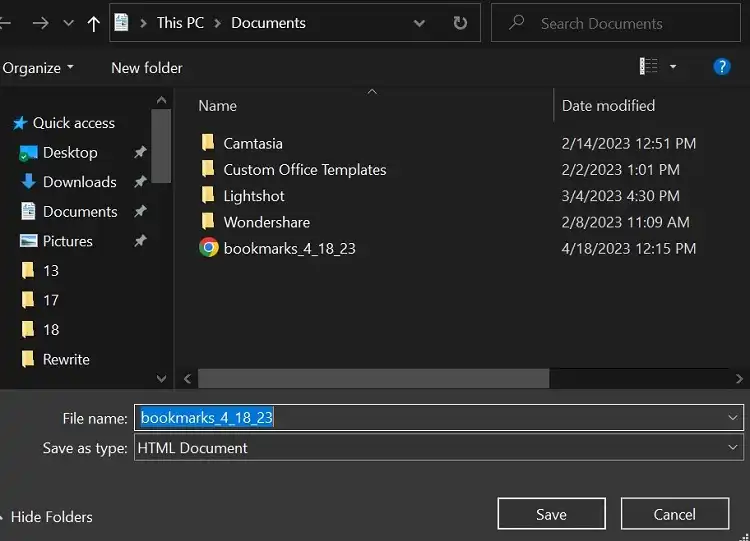
Task: Click the Downloads arrow icon in sidebar
Action: point(28,182)
